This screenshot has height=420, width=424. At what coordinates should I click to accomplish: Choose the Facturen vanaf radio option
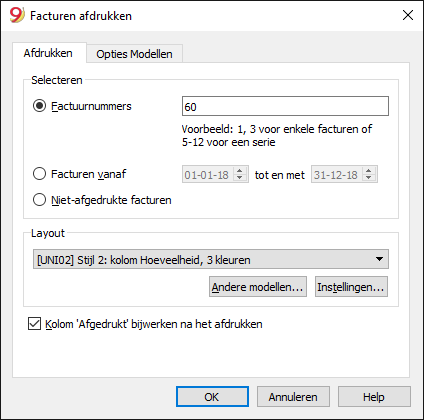tap(39, 174)
